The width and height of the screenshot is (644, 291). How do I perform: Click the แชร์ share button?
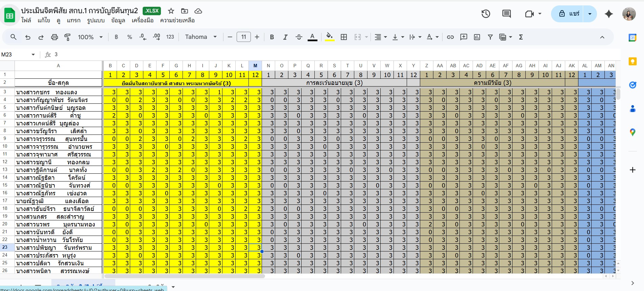(x=569, y=14)
